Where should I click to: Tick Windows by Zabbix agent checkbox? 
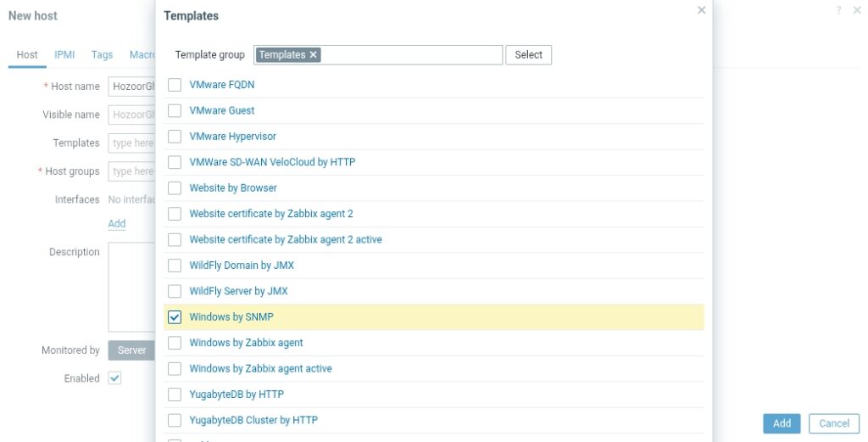coord(175,343)
